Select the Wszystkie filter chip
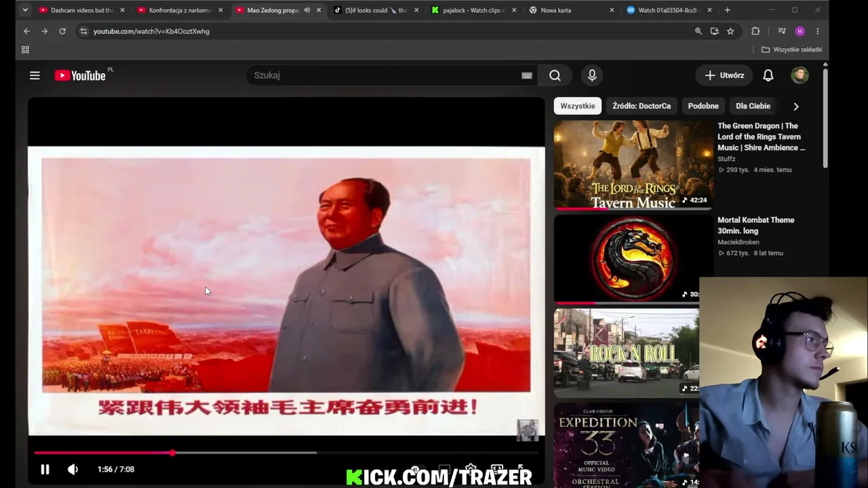Screen dimensions: 868x488 pyautogui.click(x=578, y=106)
